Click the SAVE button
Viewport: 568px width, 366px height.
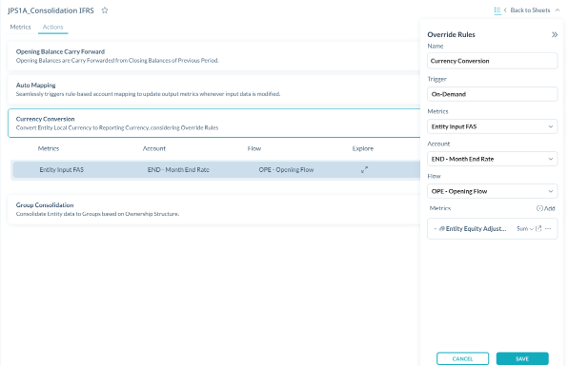pyautogui.click(x=522, y=358)
